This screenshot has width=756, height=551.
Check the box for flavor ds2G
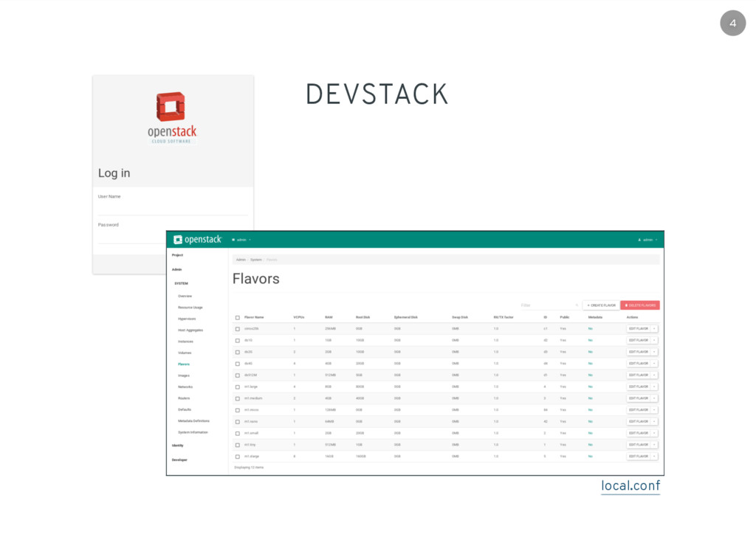[237, 352]
